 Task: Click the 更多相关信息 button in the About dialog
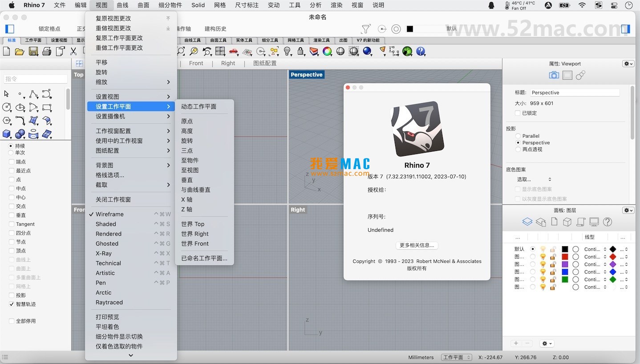coord(417,245)
